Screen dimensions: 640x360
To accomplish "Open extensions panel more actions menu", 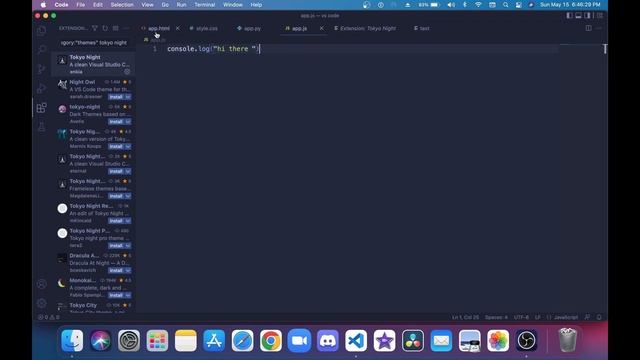I will click(x=126, y=28).
